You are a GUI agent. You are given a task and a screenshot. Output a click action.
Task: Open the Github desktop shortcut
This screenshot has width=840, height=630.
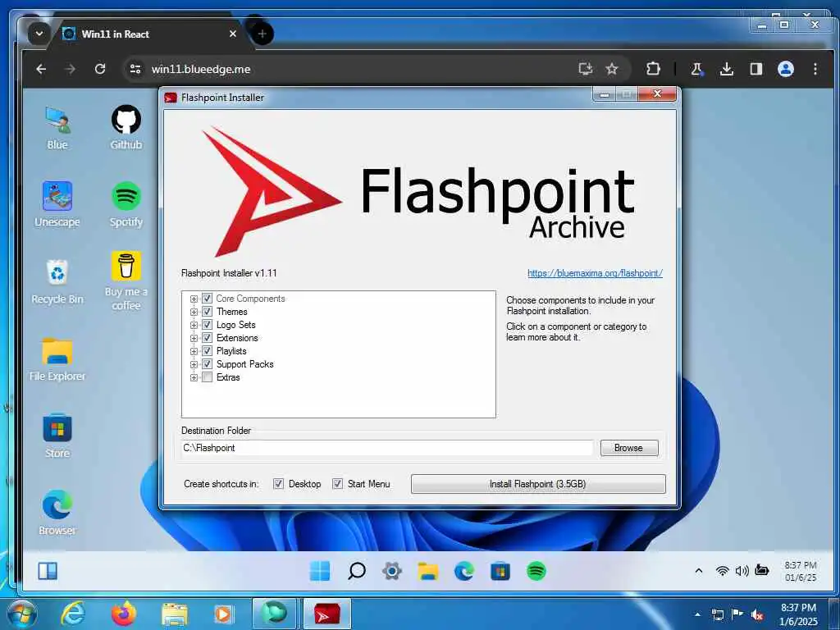pyautogui.click(x=126, y=127)
